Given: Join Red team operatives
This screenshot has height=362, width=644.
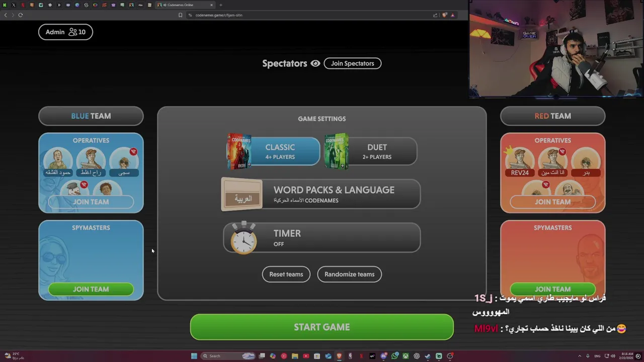Looking at the screenshot, I should click(x=553, y=202).
